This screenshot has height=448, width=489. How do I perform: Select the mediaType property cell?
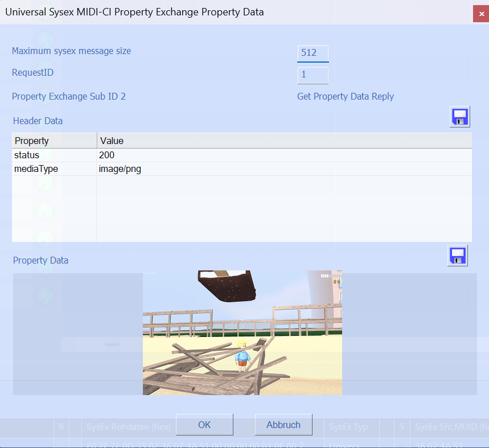point(54,168)
